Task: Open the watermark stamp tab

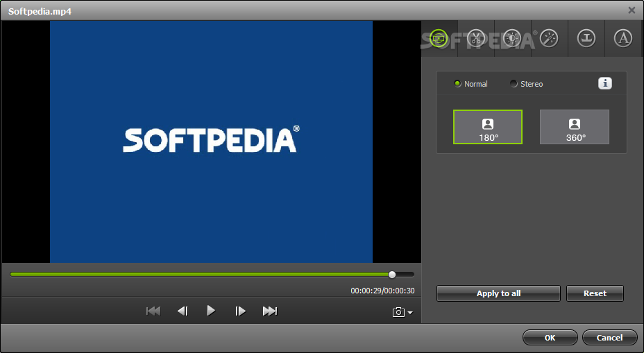Action: tap(586, 39)
